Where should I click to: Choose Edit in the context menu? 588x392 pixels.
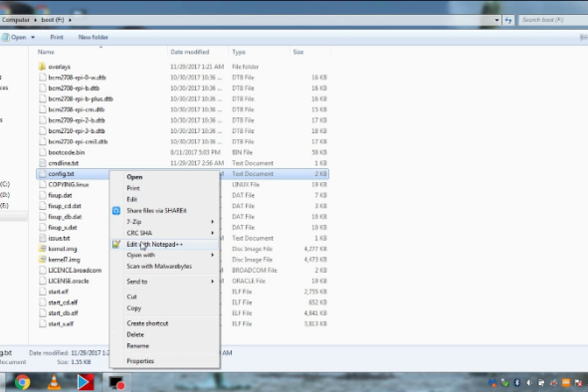point(164,199)
